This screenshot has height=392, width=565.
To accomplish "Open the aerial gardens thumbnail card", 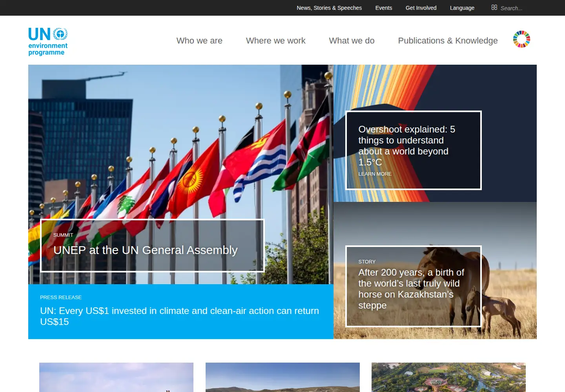I will (x=448, y=377).
